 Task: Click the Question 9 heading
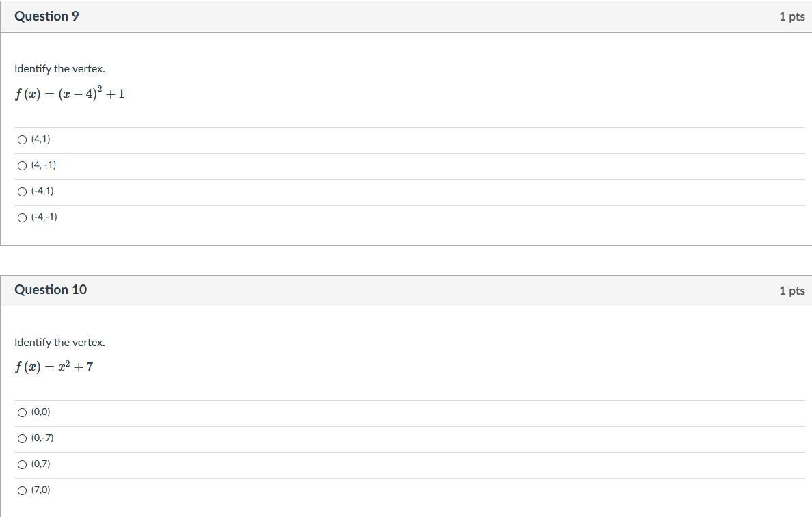(46, 16)
